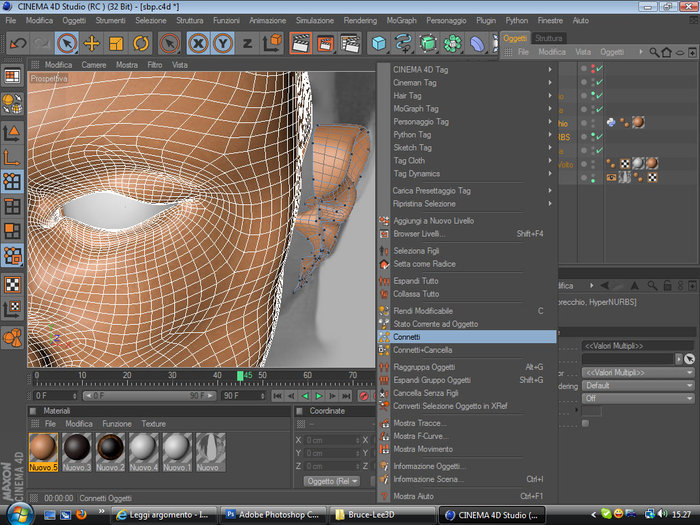Toggle Y axis lock
Viewport: 700px width, 525px height.
point(222,43)
